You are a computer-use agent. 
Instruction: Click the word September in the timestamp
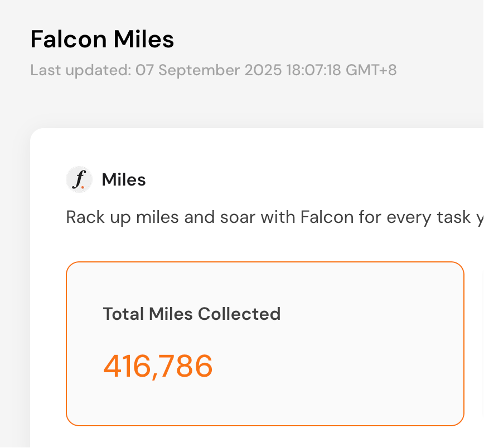(199, 70)
